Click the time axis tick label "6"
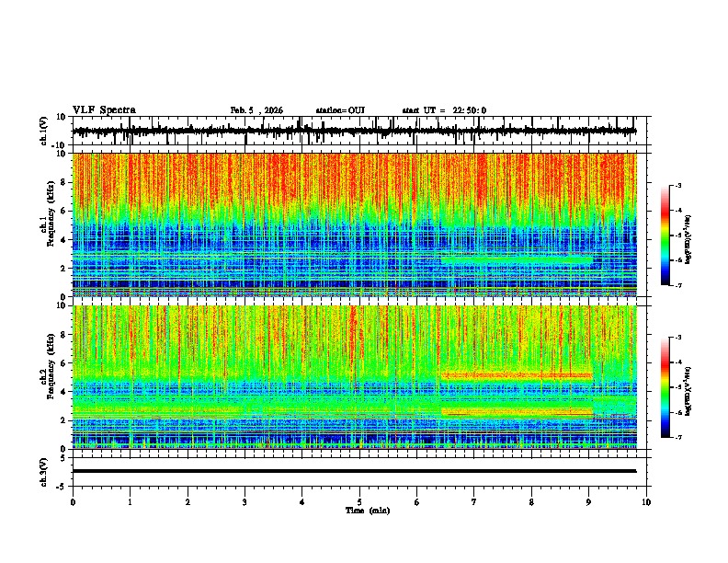The height and width of the screenshot is (563, 728). [x=416, y=502]
